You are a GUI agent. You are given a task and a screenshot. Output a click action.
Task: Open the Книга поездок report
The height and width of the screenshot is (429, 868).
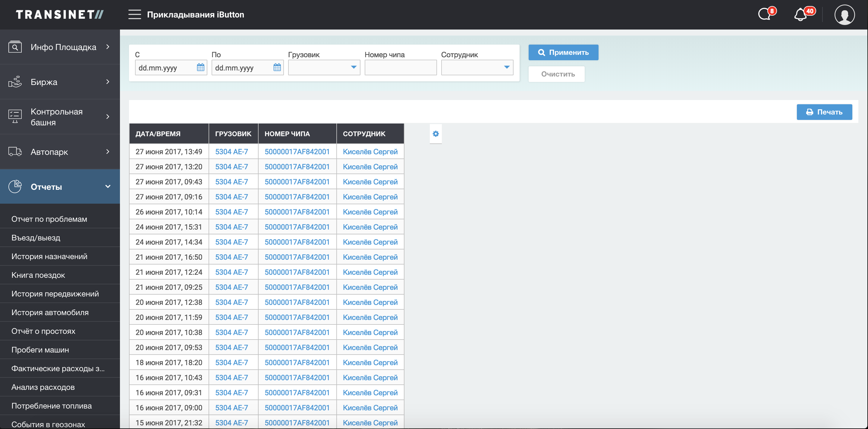38,275
